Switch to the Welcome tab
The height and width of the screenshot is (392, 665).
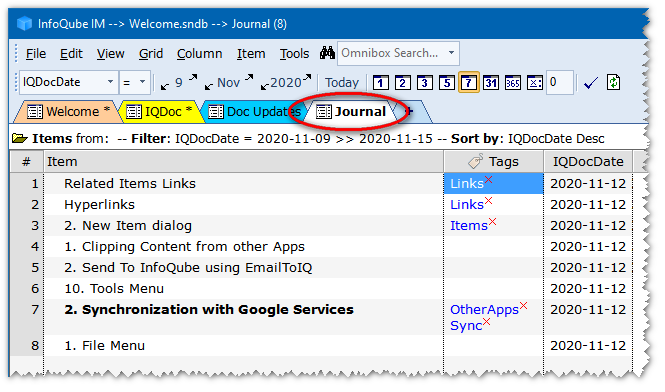coord(68,112)
